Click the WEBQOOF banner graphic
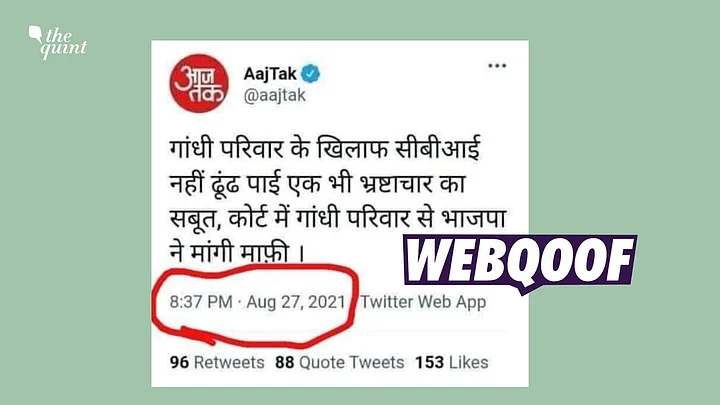 (x=520, y=263)
